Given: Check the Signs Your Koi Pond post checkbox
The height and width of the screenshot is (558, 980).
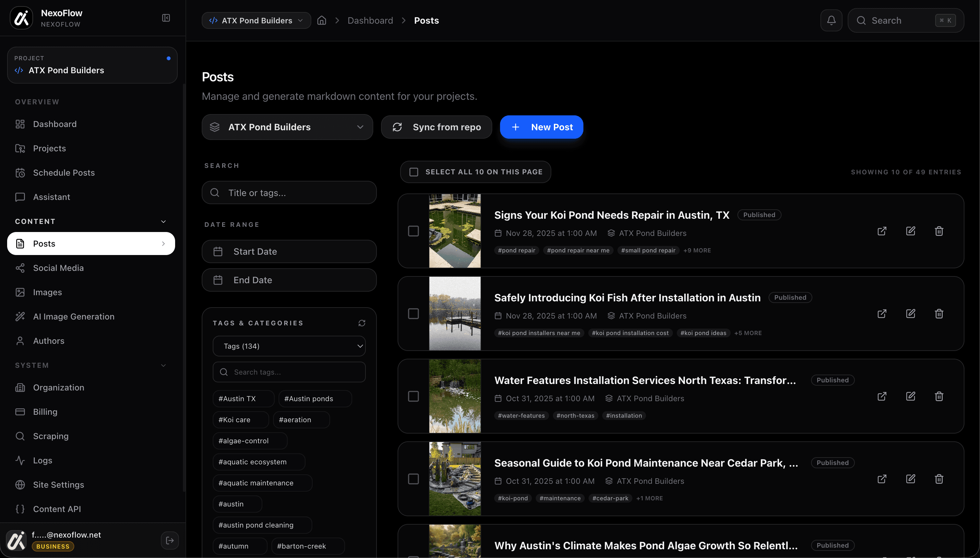Looking at the screenshot, I should (413, 231).
